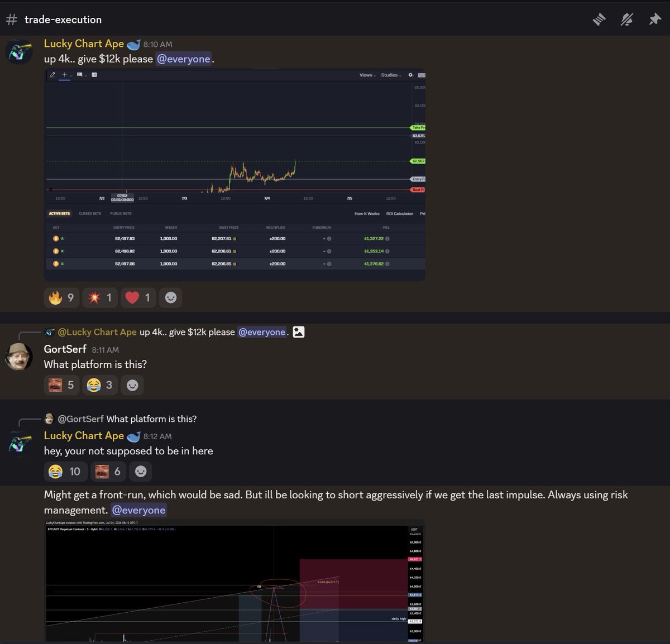Jump to replied message '@Lucky Chart Ape up 4k'
The height and width of the screenshot is (644, 670).
(188, 332)
